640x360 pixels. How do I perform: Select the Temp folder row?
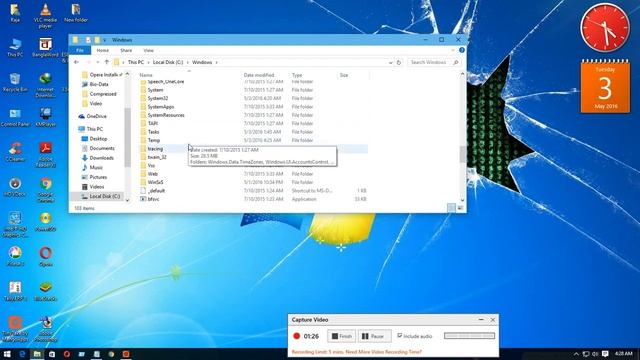(253, 140)
